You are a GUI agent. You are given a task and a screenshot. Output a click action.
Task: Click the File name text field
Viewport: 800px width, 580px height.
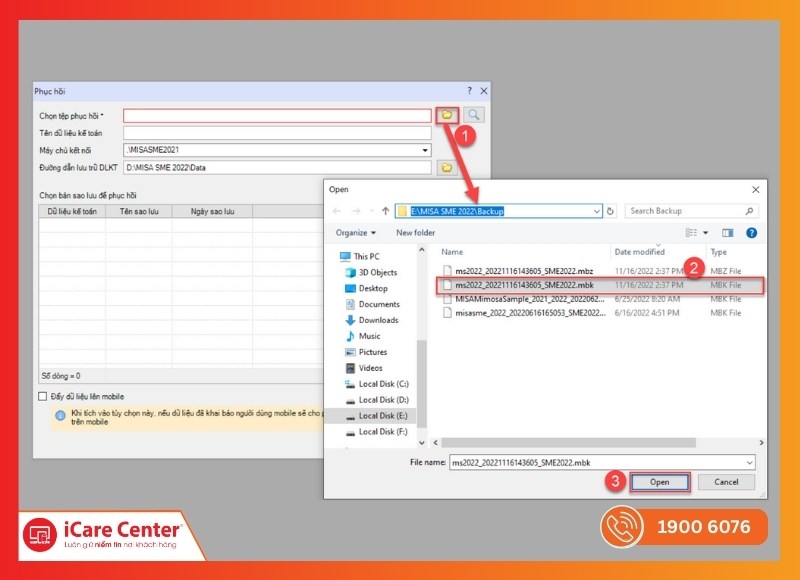pyautogui.click(x=597, y=463)
